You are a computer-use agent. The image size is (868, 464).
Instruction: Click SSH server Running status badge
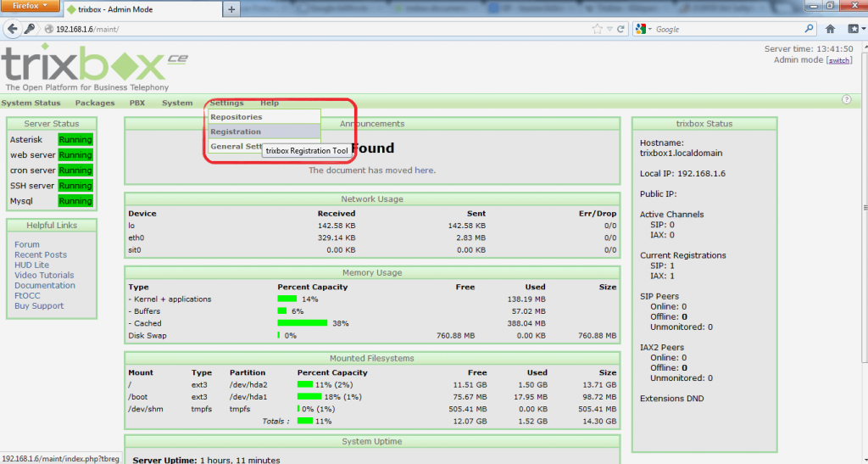tap(75, 186)
